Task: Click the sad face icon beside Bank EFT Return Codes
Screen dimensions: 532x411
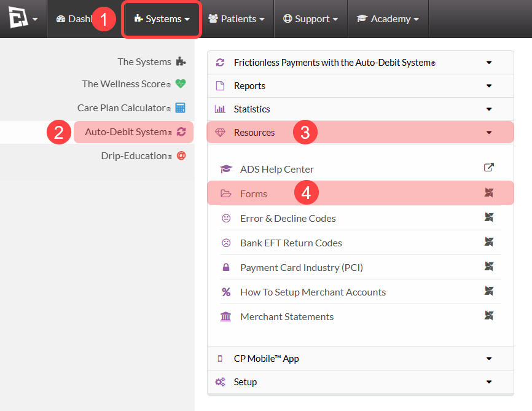Action: click(226, 243)
